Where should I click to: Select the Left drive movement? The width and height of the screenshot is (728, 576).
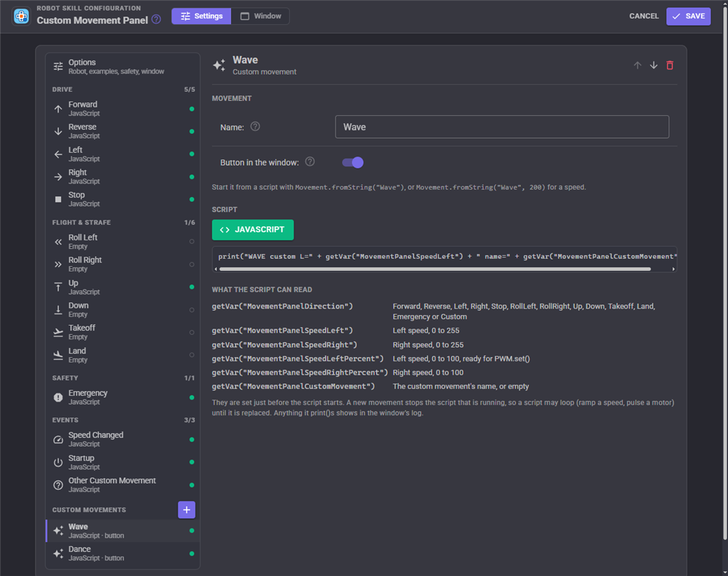point(122,154)
